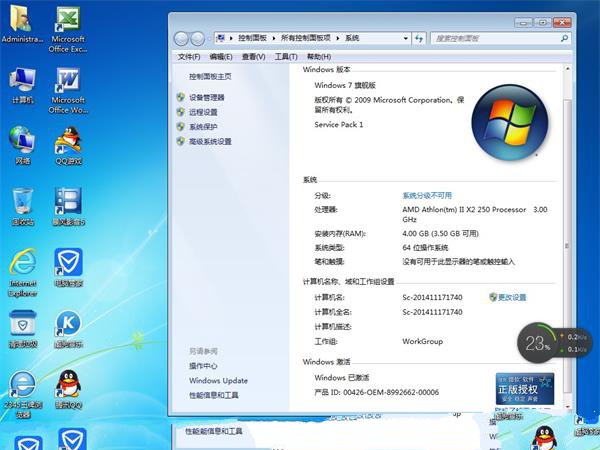Click the Back navigation button
The height and width of the screenshot is (450, 600).
[x=181, y=38]
